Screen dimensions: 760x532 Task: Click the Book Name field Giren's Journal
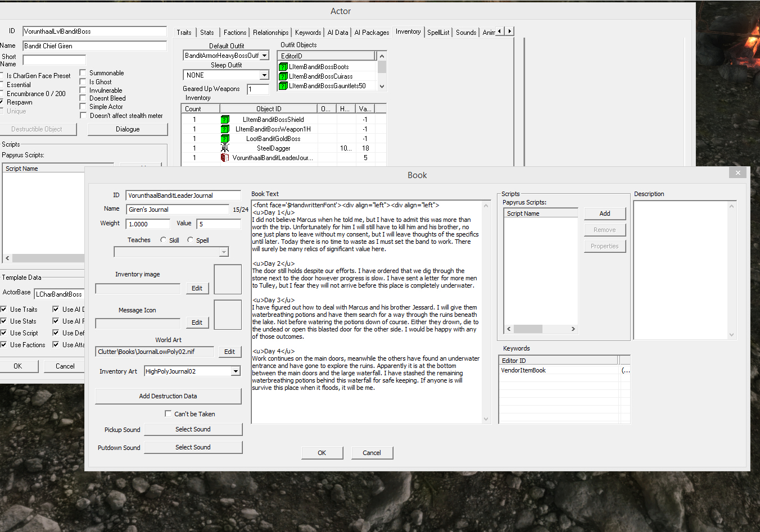click(178, 210)
